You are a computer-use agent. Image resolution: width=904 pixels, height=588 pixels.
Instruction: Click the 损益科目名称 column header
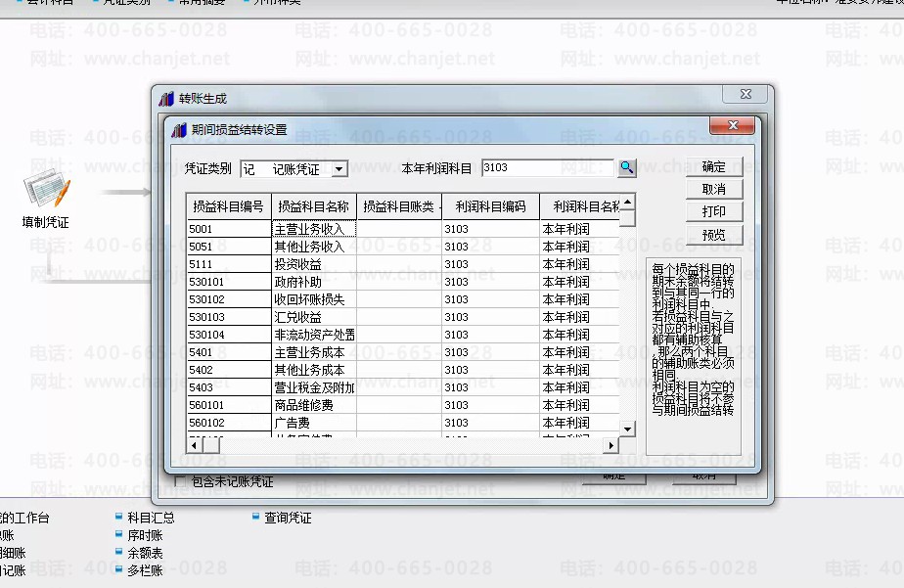pyautogui.click(x=313, y=206)
